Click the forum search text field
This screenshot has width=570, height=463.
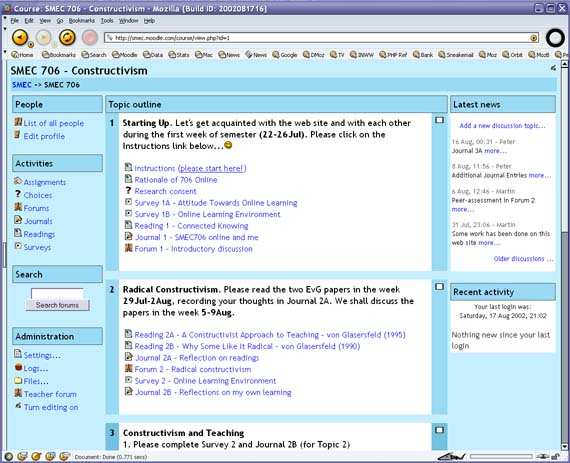[57, 294]
